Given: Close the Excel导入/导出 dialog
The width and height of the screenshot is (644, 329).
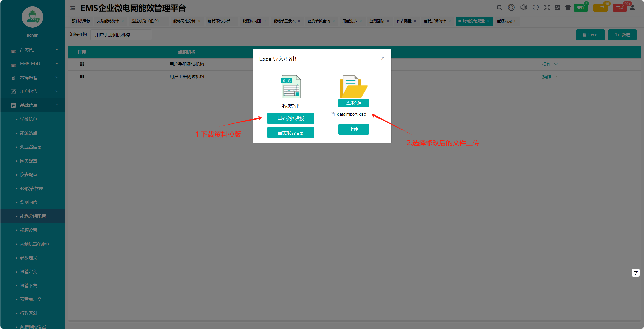Looking at the screenshot, I should click(x=383, y=58).
